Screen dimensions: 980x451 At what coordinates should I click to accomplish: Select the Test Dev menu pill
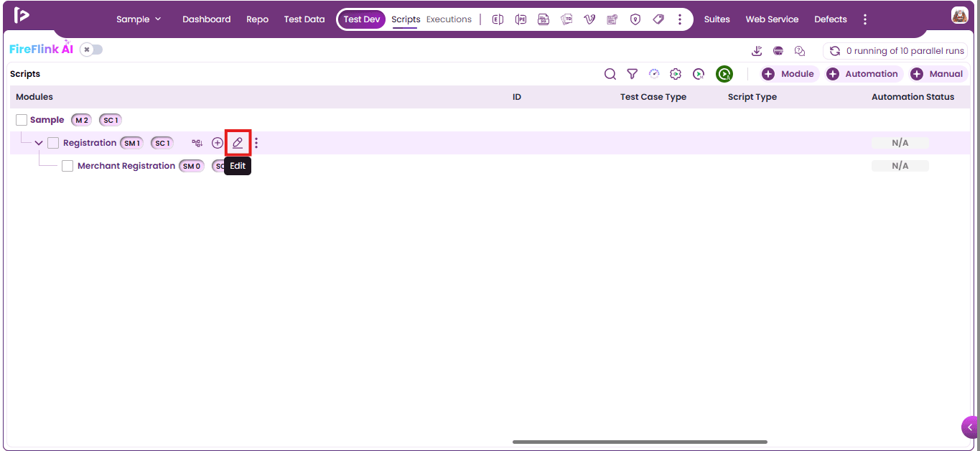pos(362,19)
